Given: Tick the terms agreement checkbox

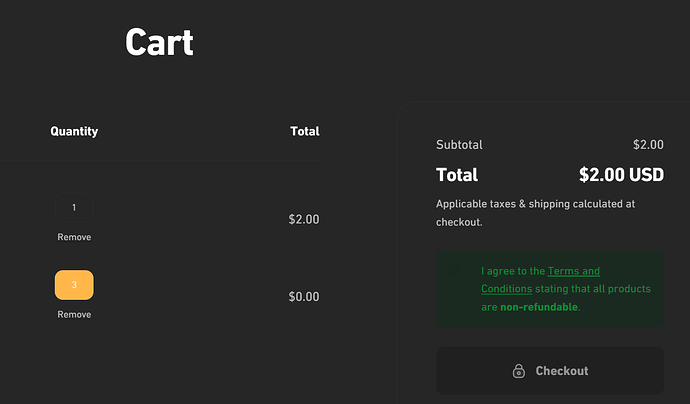Looking at the screenshot, I should point(454,270).
